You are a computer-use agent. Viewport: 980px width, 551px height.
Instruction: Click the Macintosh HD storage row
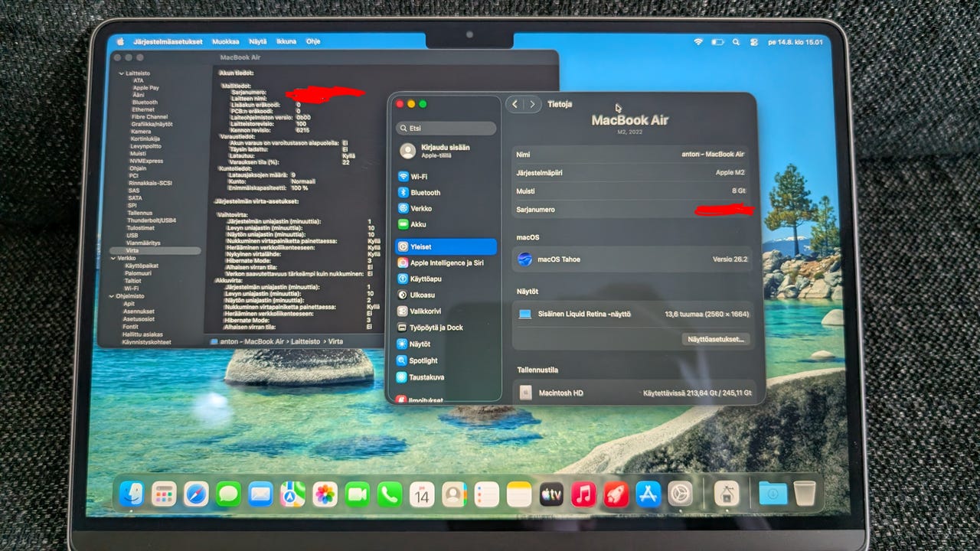634,393
